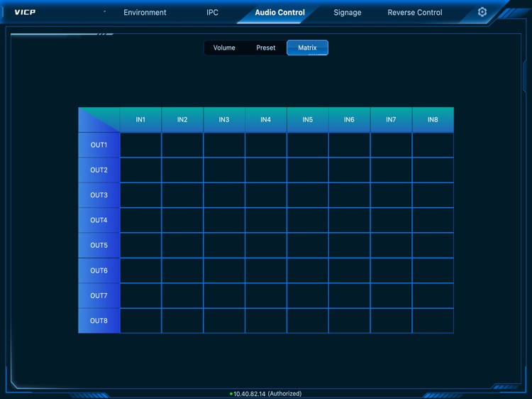Click the OUT8 row header
The image size is (532, 399).
pyautogui.click(x=99, y=321)
